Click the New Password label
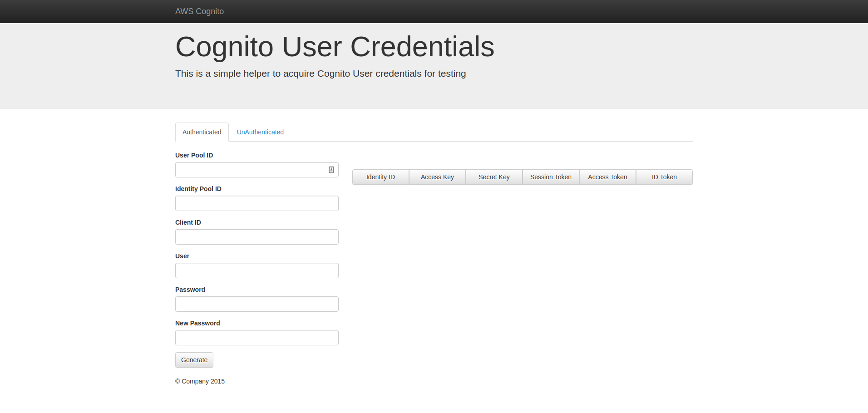 pyautogui.click(x=197, y=323)
